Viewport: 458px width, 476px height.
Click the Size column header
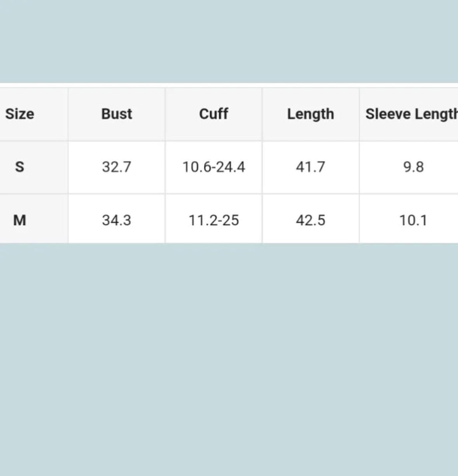coord(19,114)
